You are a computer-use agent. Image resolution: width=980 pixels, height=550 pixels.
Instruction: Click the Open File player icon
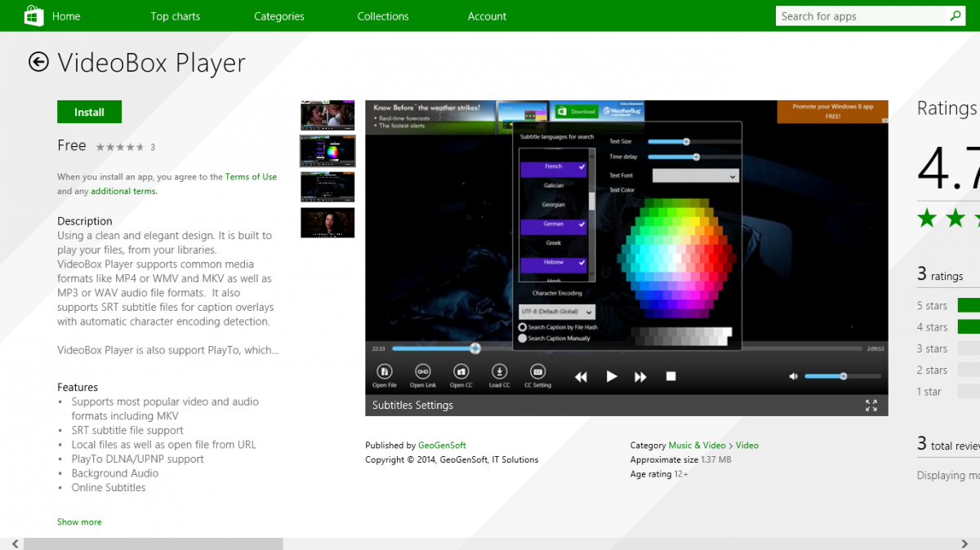click(x=385, y=370)
